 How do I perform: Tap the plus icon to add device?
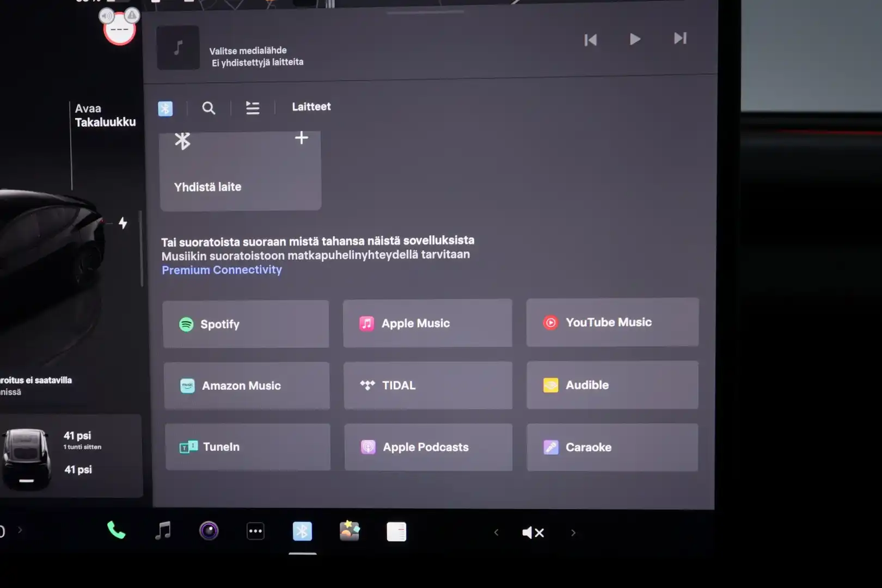pyautogui.click(x=302, y=138)
